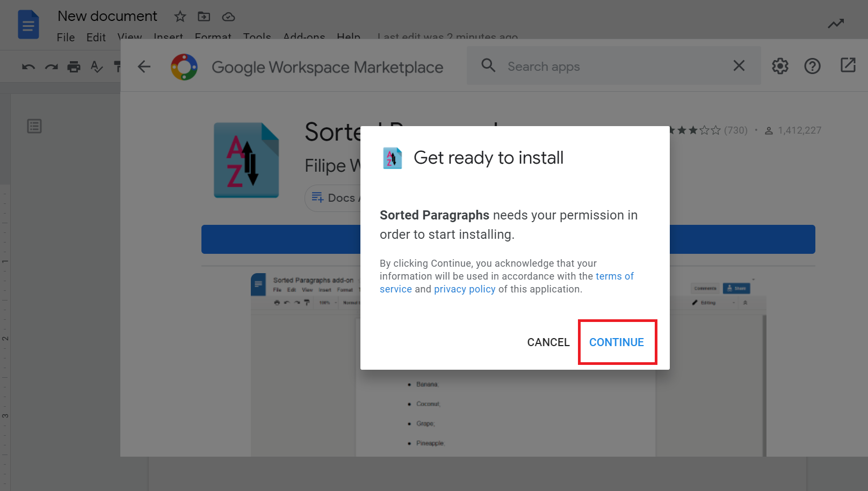Screen dimensions: 868x491
Task: Open the File menu
Action: (x=66, y=37)
